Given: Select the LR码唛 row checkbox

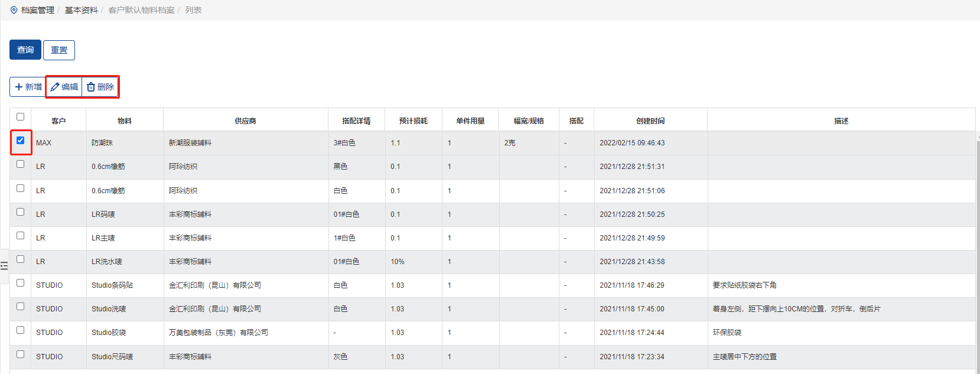Looking at the screenshot, I should click(21, 212).
